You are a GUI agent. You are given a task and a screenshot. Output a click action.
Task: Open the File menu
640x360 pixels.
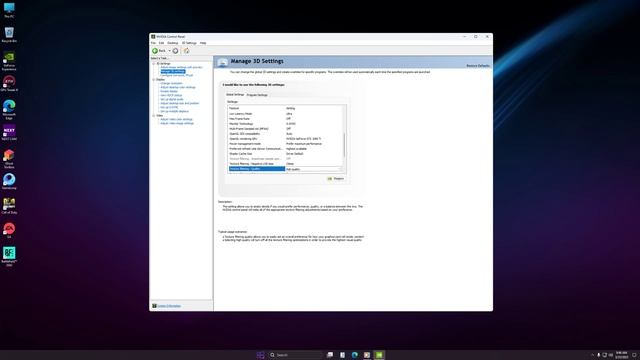pyautogui.click(x=153, y=43)
